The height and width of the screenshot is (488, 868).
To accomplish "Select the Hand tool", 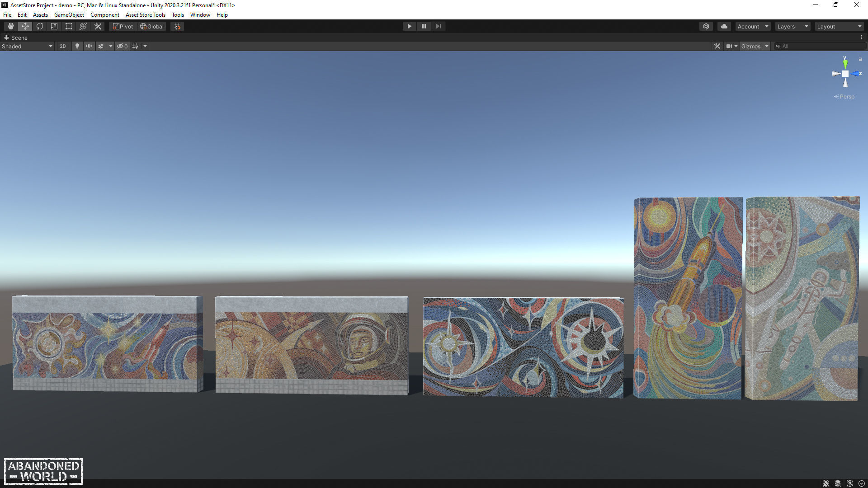I will click(10, 26).
